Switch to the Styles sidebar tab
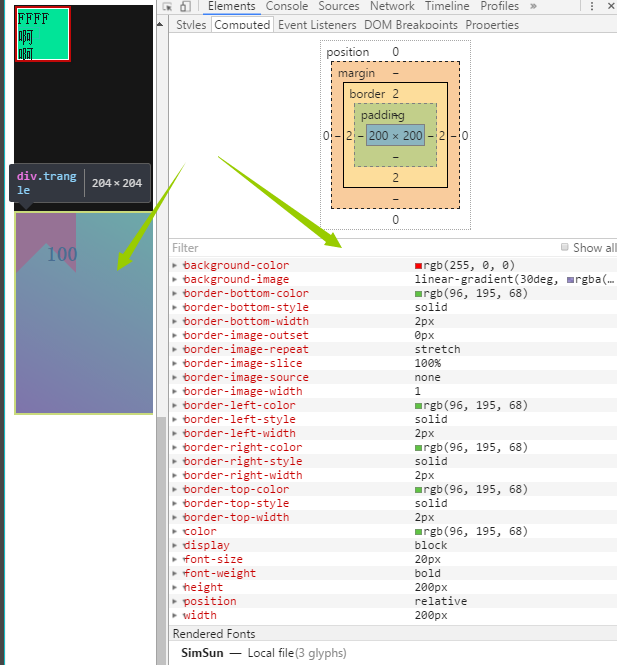Screen dimensions: 617x665 191,25
